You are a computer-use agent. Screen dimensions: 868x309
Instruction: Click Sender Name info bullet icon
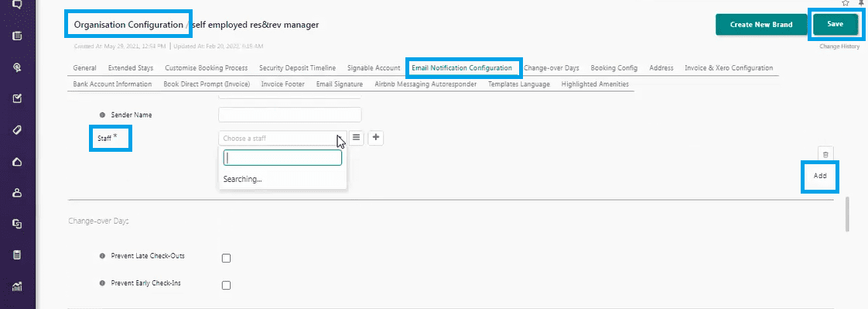pyautogui.click(x=102, y=115)
